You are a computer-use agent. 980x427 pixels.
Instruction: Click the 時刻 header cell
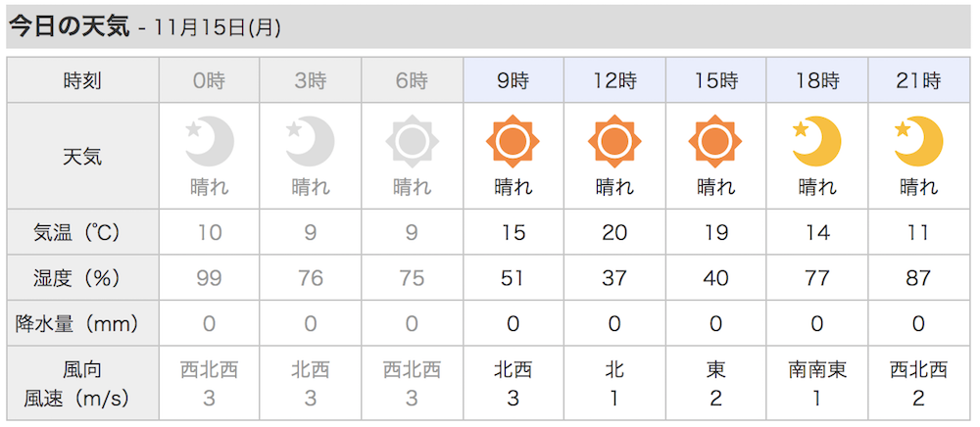click(82, 80)
